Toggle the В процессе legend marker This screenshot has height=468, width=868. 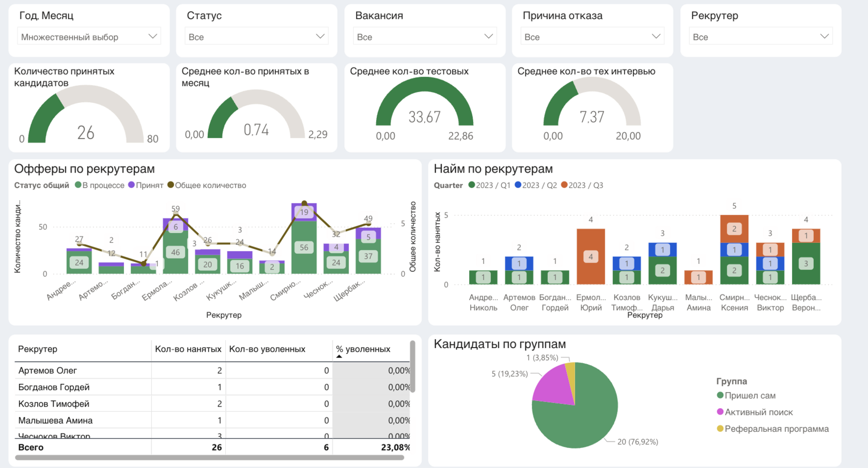tap(78, 185)
